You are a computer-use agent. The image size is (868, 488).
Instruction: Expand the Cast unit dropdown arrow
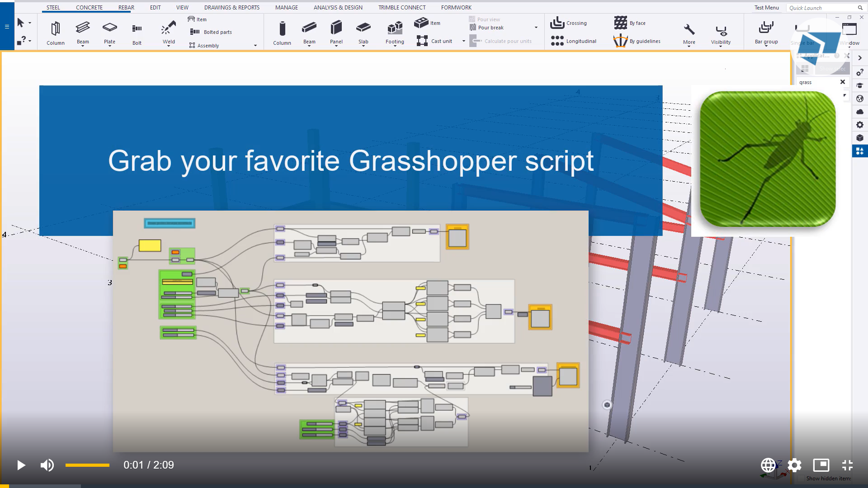tap(464, 41)
